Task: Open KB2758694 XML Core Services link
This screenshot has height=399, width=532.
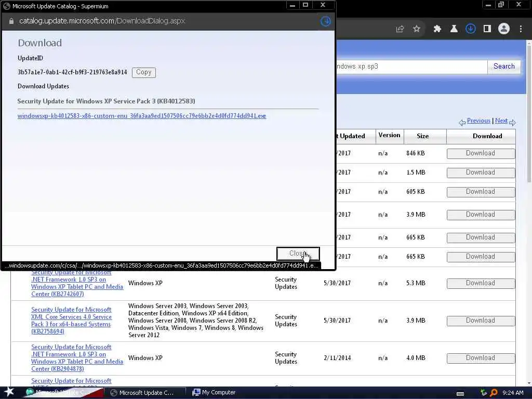Action: (x=71, y=321)
